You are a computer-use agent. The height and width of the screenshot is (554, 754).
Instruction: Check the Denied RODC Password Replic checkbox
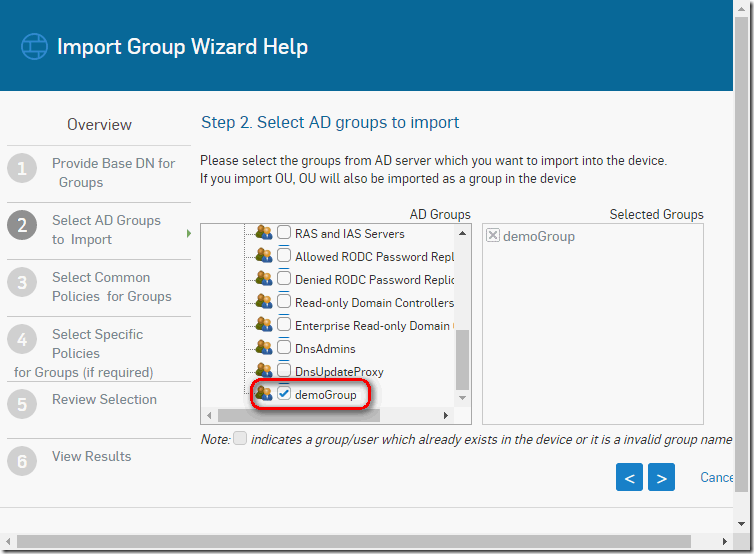click(x=284, y=278)
